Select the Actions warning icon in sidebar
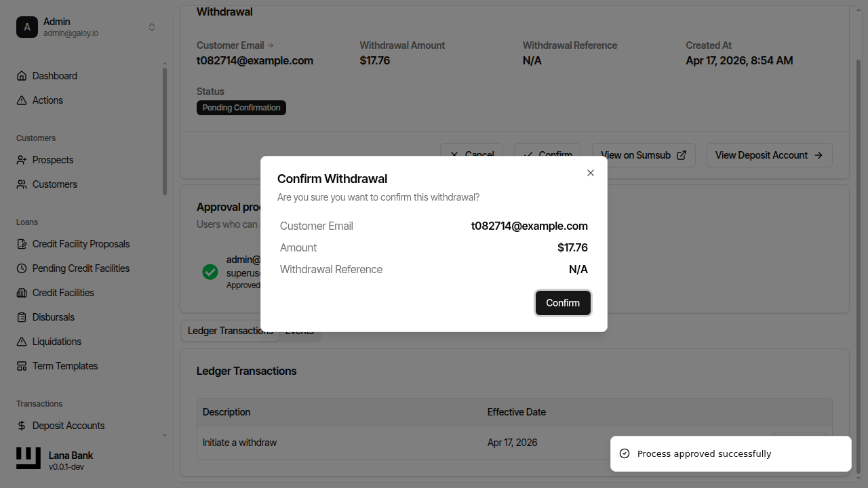The height and width of the screenshot is (488, 868). [22, 100]
